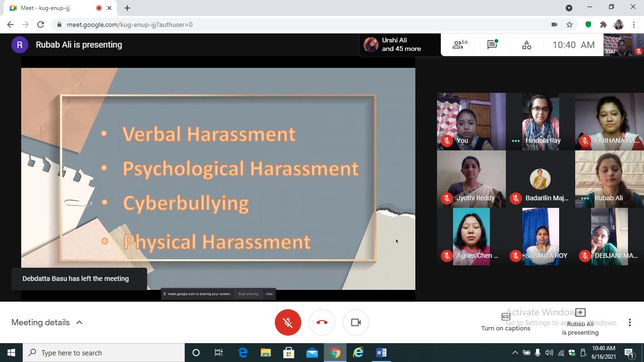The width and height of the screenshot is (644, 362).
Task: Click Hindola Ray's video tile
Action: [540, 121]
